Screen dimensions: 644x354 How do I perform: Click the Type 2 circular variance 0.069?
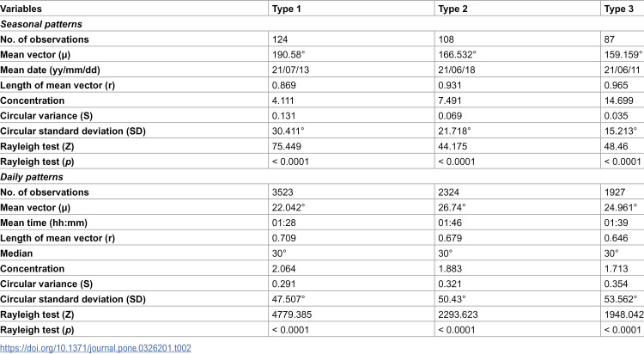[x=450, y=116]
